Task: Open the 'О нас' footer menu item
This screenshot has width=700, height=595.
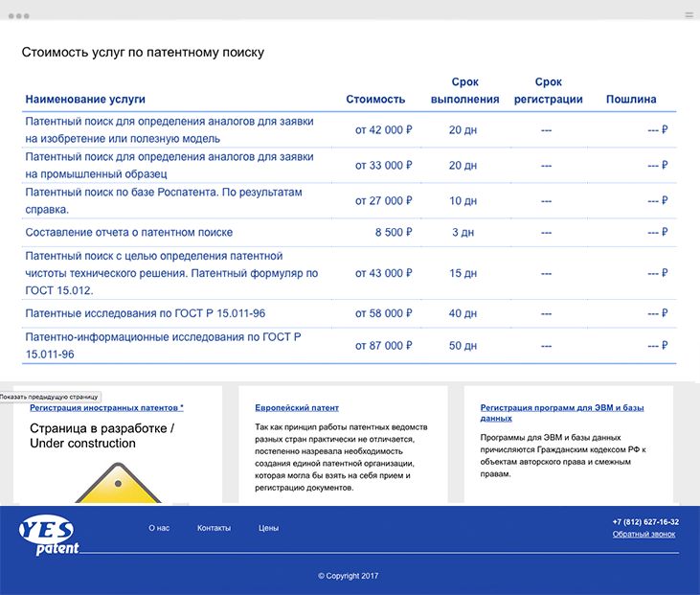Action: pos(159,528)
